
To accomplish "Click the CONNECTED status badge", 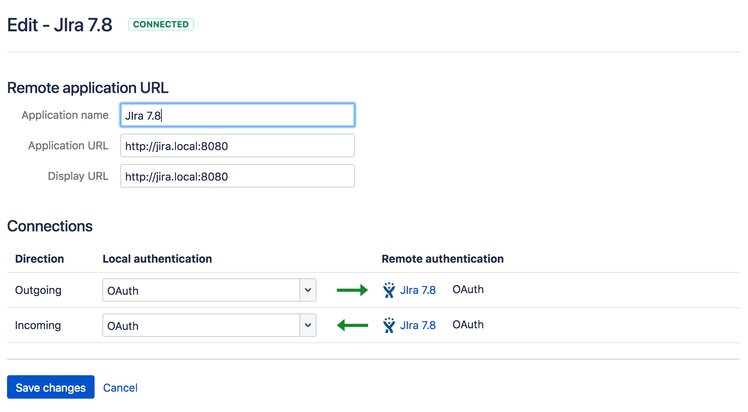I will click(161, 24).
